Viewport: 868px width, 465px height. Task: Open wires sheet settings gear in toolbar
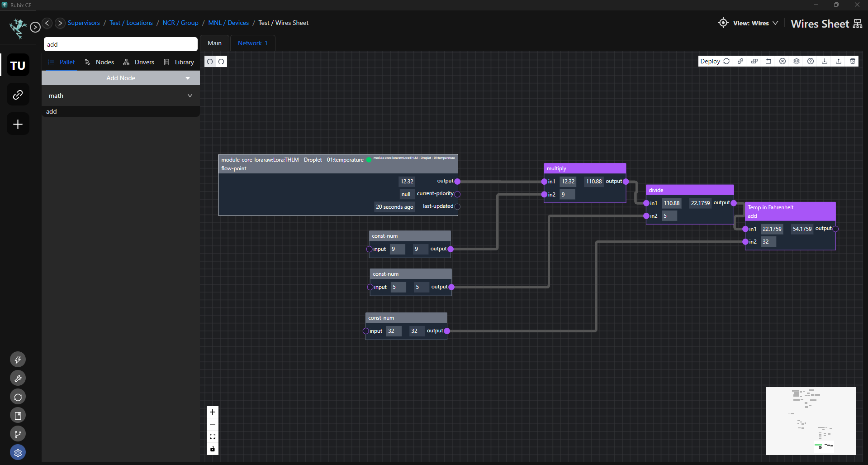797,61
